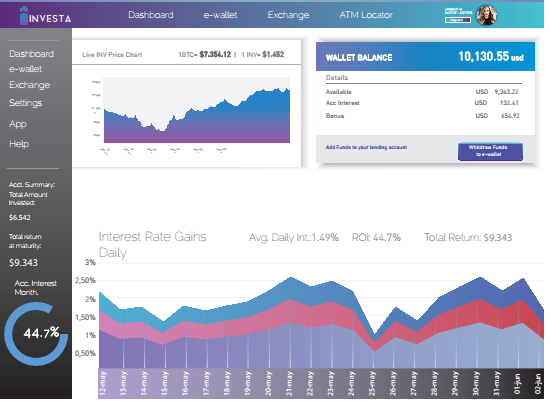This screenshot has height=404, width=550.
Task: Click the Interest Rate Gains Daily title
Action: (x=152, y=244)
